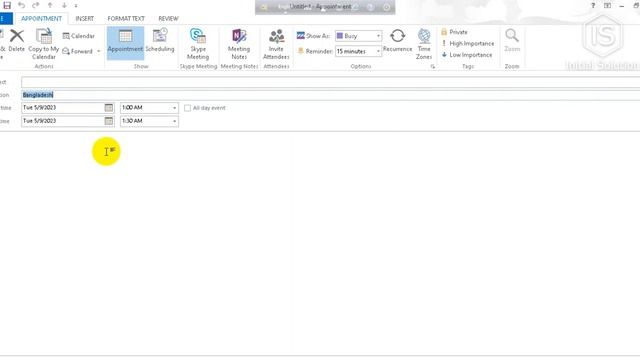
Task: Expand the Reminder 15 minutes dropdown
Action: 378,51
